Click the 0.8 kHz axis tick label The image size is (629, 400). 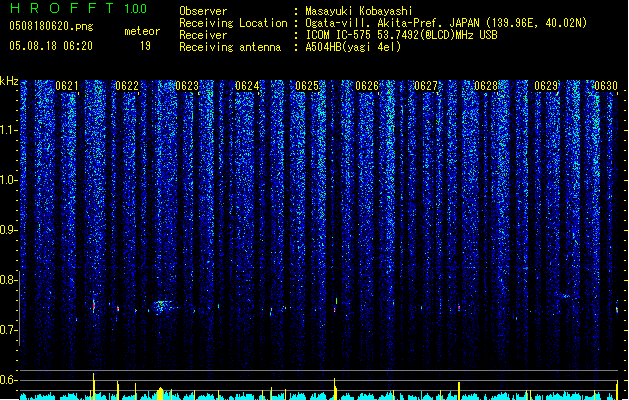coord(8,280)
